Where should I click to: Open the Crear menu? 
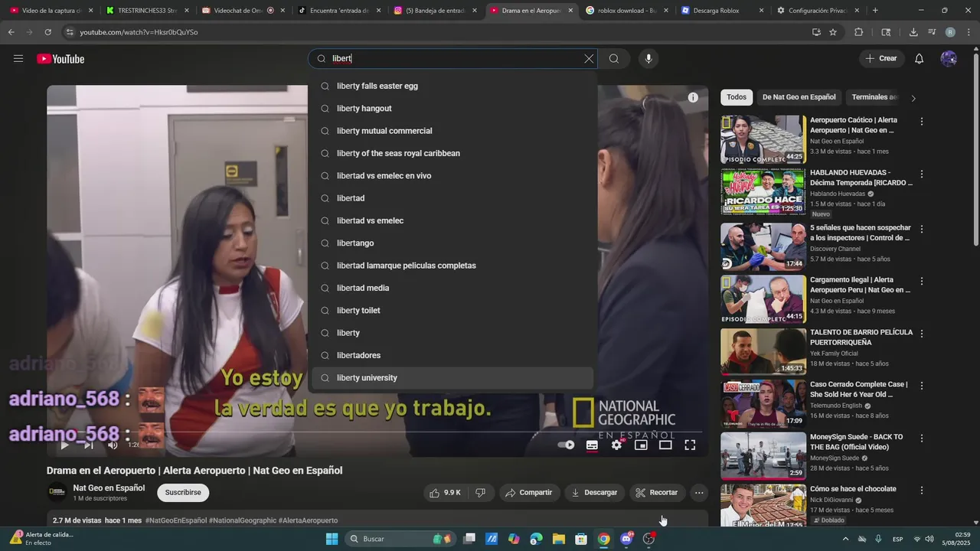pyautogui.click(x=881, y=59)
